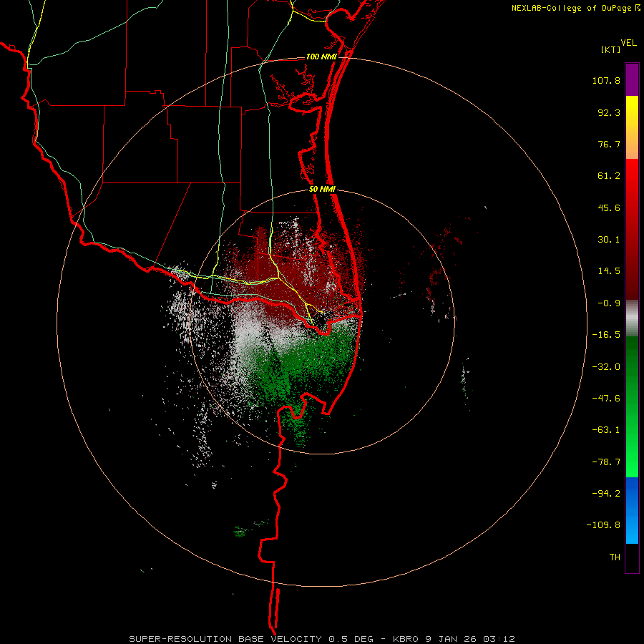Click the 14.5 legend value
This screenshot has height=644, width=644.
tap(609, 271)
